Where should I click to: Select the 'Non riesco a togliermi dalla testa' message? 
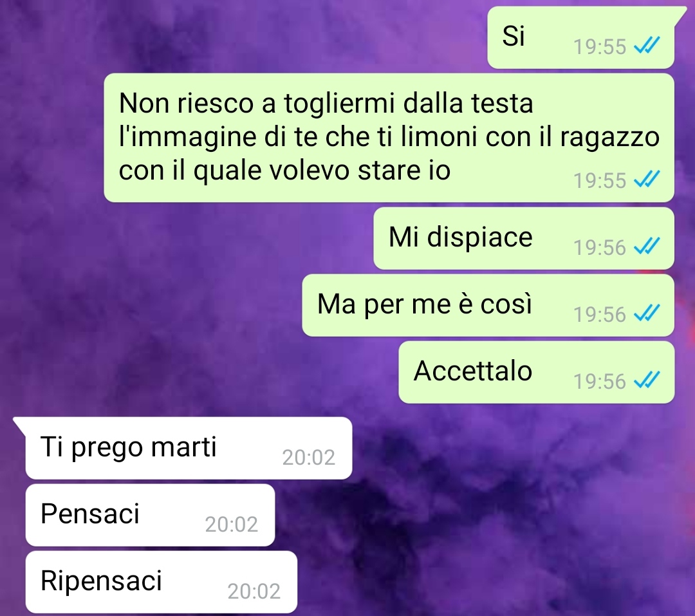coord(389,138)
